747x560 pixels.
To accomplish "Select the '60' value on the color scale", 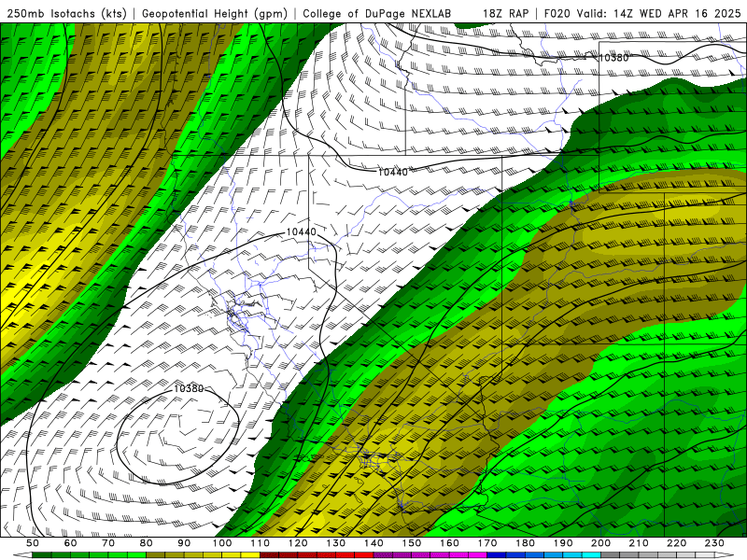I will click(x=70, y=543).
